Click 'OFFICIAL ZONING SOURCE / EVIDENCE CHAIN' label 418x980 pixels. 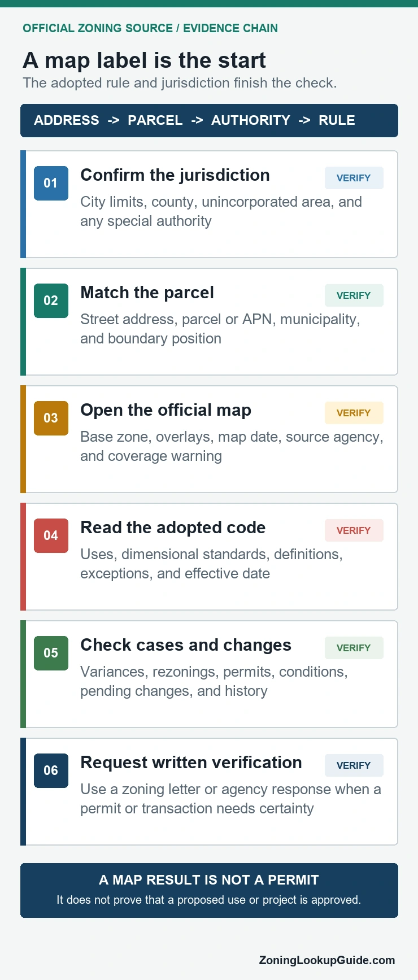[150, 28]
